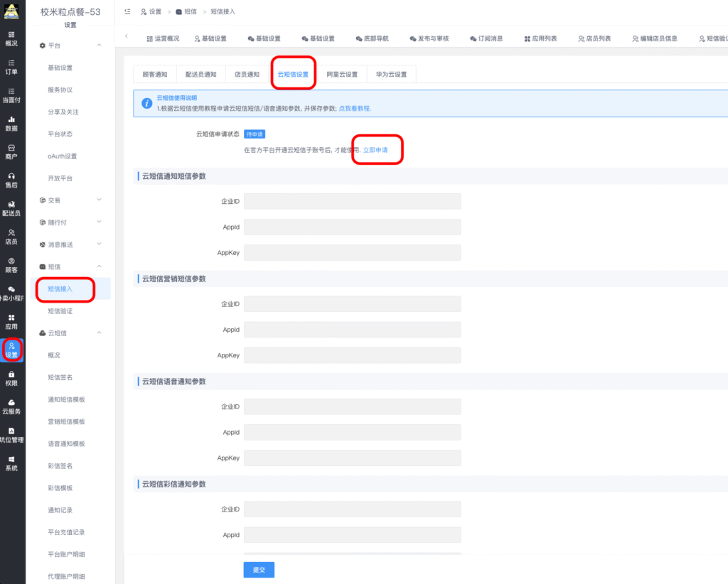The width and height of the screenshot is (728, 584).
Task: Click the 配送员 (Courier) sidebar icon
Action: [11, 208]
